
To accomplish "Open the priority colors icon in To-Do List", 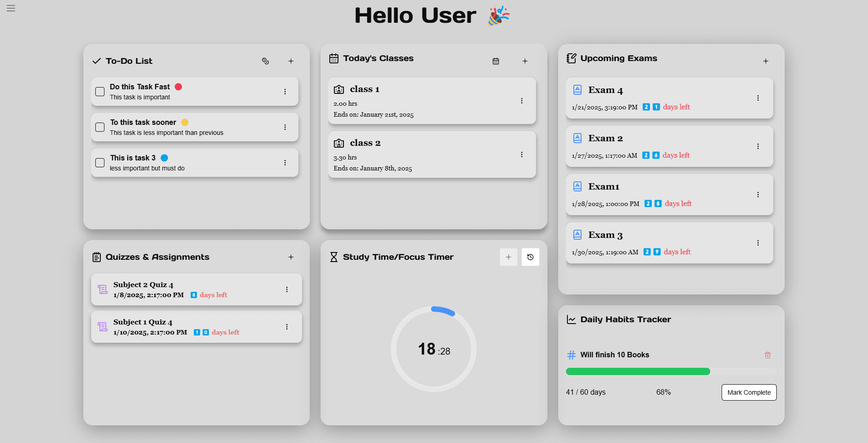I will click(265, 61).
